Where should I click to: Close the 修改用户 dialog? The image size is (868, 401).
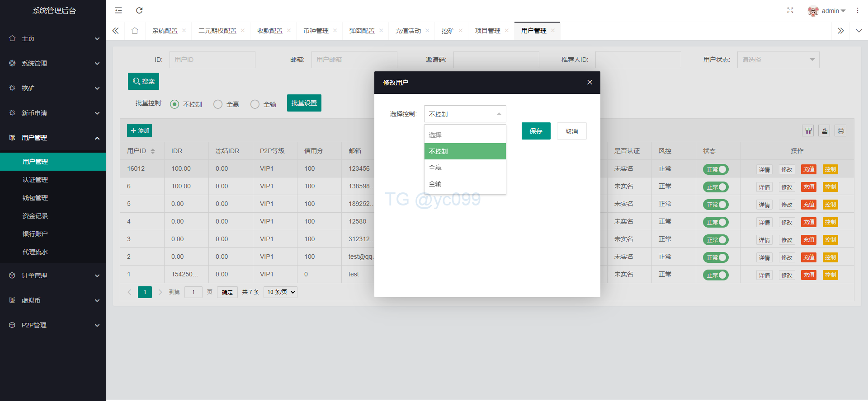590,82
